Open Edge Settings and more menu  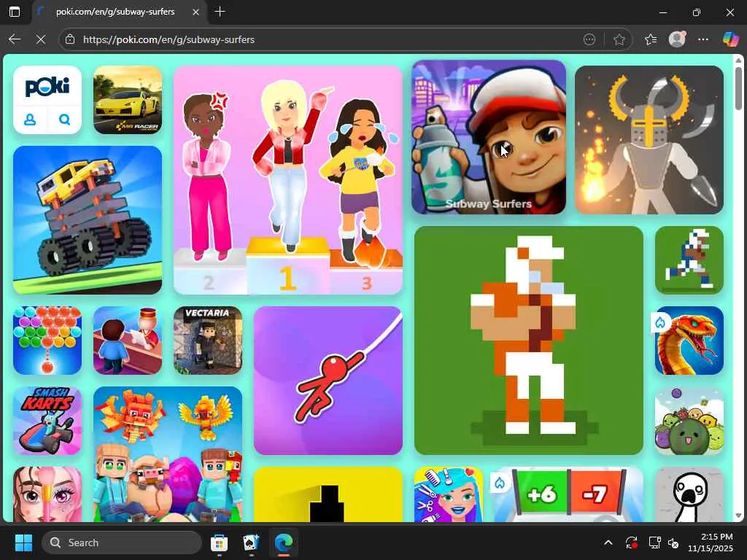(x=703, y=39)
